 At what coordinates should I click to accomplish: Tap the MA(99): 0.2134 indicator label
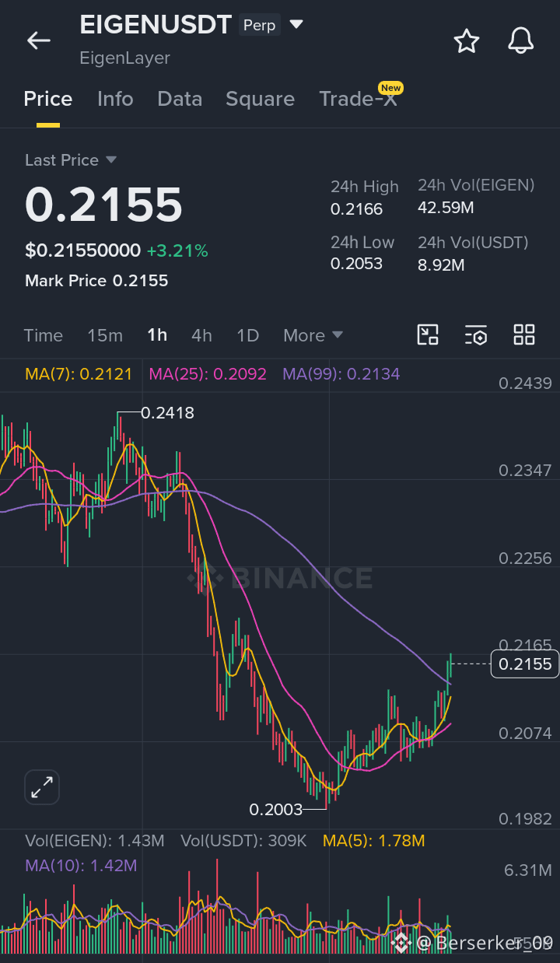point(341,374)
